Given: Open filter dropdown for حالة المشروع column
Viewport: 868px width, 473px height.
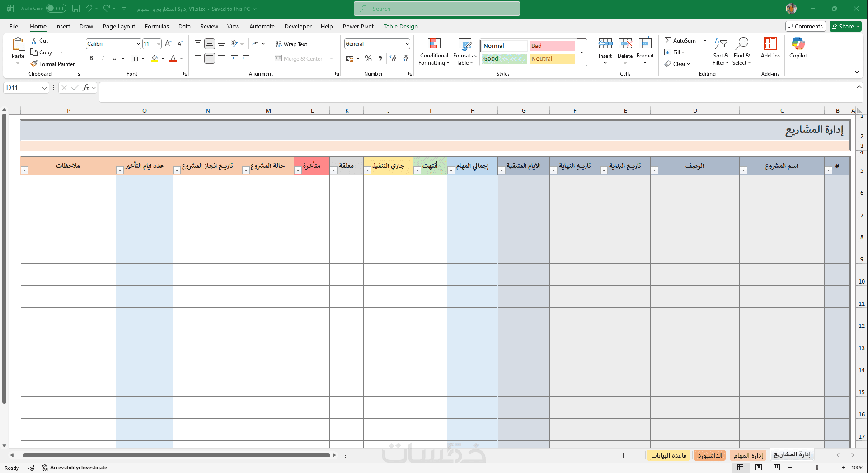Looking at the screenshot, I should (246, 170).
